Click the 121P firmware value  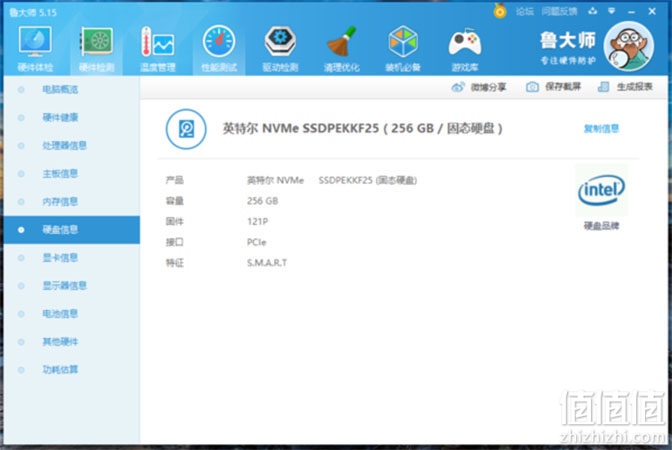pos(257,222)
